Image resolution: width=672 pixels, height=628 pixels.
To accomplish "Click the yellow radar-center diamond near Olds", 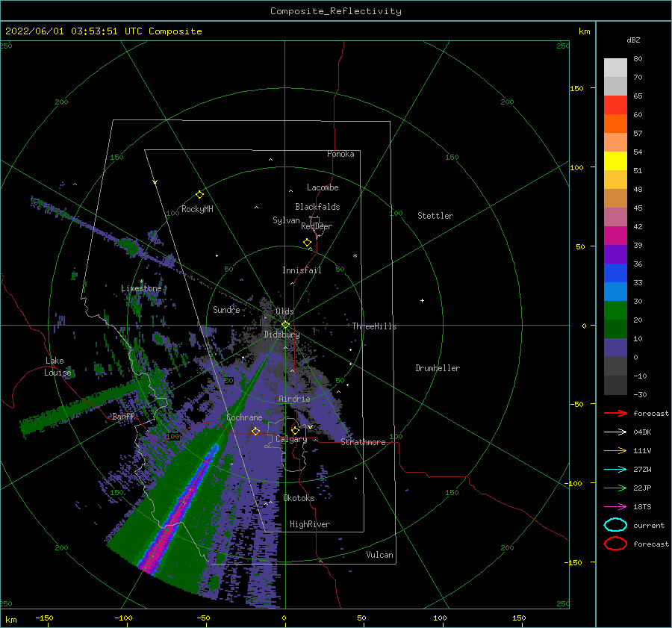I will click(x=285, y=325).
